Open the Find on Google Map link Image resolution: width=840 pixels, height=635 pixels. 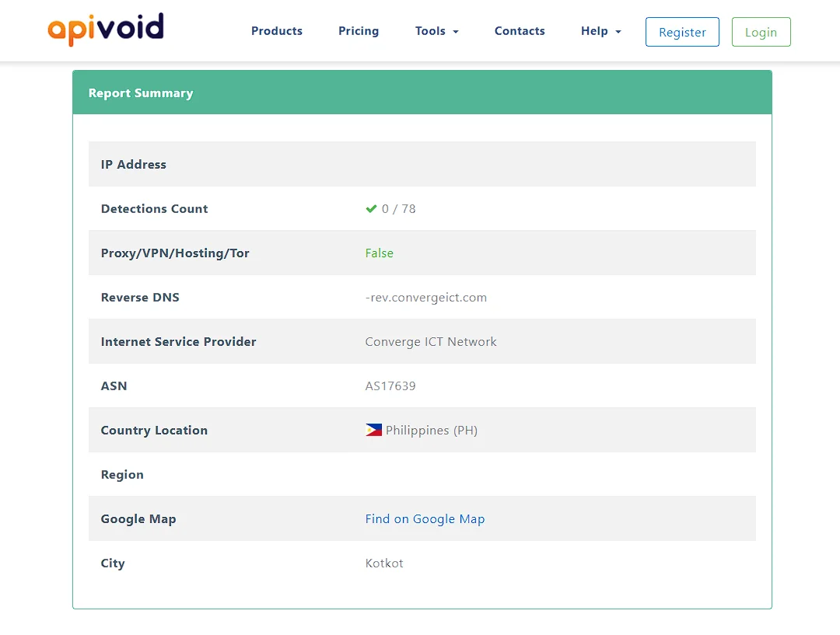(425, 519)
